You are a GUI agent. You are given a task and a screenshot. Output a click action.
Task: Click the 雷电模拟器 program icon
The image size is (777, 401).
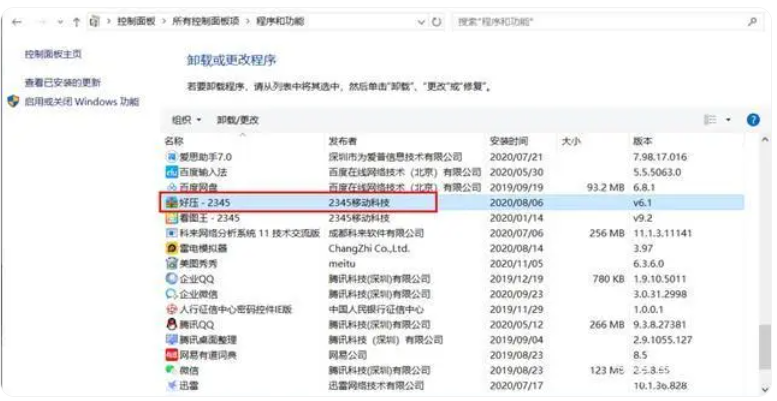171,248
